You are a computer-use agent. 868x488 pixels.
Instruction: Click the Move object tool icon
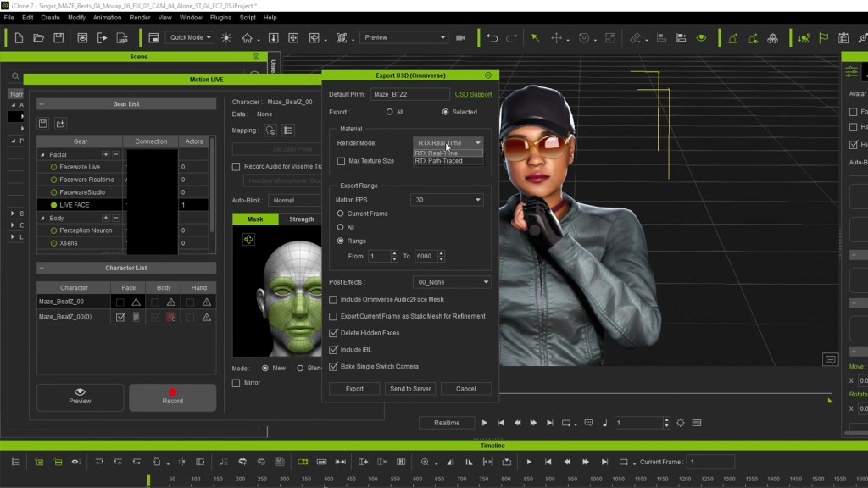pyautogui.click(x=557, y=38)
